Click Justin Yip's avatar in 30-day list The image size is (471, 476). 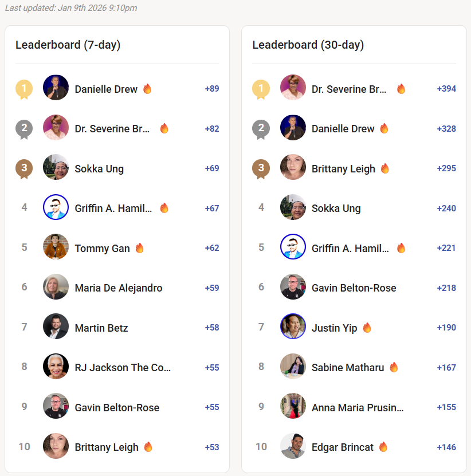293,328
